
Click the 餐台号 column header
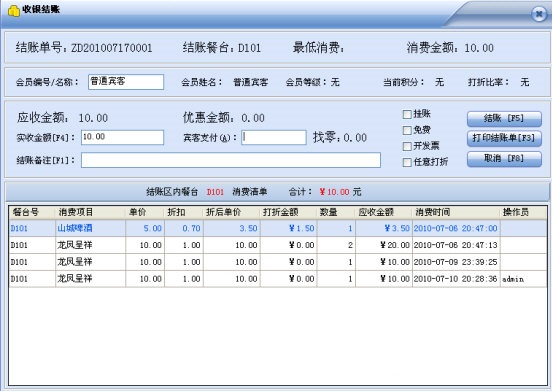pyautogui.click(x=32, y=212)
